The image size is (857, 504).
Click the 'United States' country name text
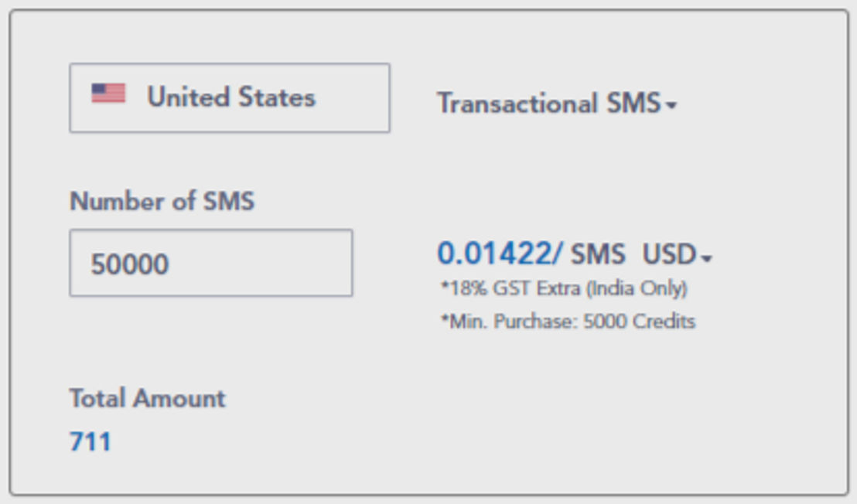231,97
